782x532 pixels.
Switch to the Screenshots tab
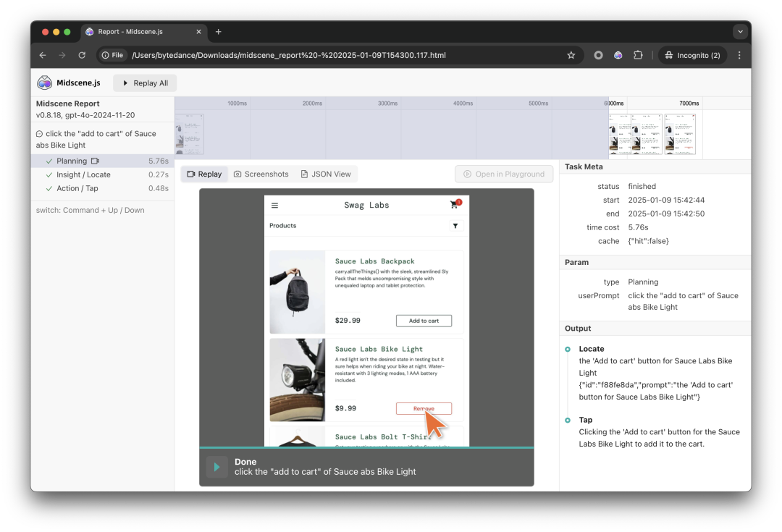(x=261, y=174)
